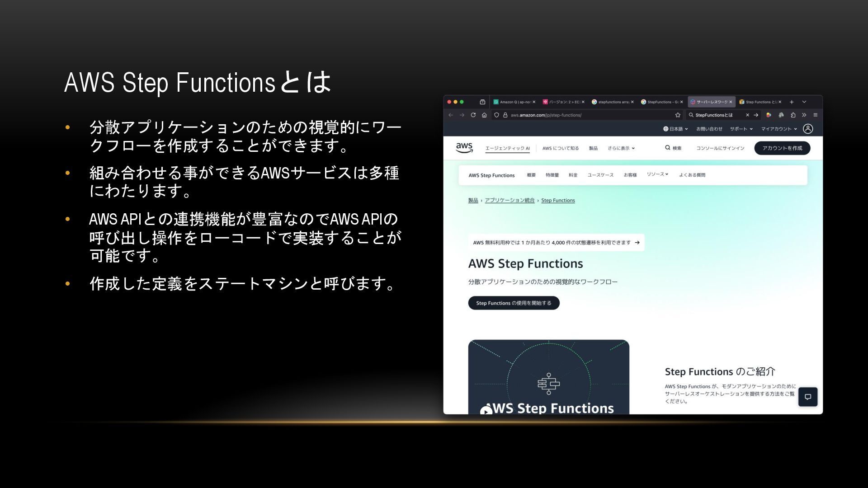Screen dimensions: 868x488
Task: Expand the さらに表示 menu
Action: click(621, 148)
